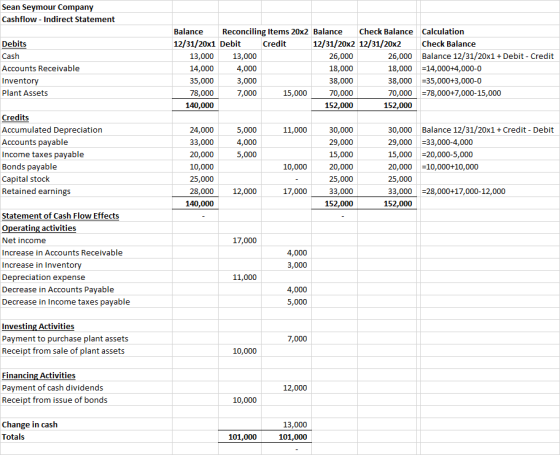Click the 'Accounts Receivable' row label
This screenshot has height=455, width=560.
click(x=41, y=69)
